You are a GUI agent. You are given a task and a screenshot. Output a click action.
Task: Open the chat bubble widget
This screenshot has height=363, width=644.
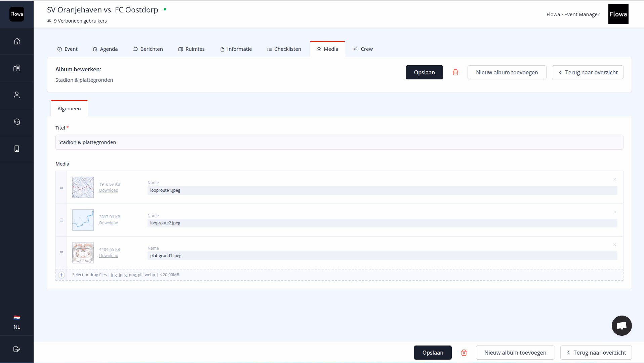pos(621,326)
